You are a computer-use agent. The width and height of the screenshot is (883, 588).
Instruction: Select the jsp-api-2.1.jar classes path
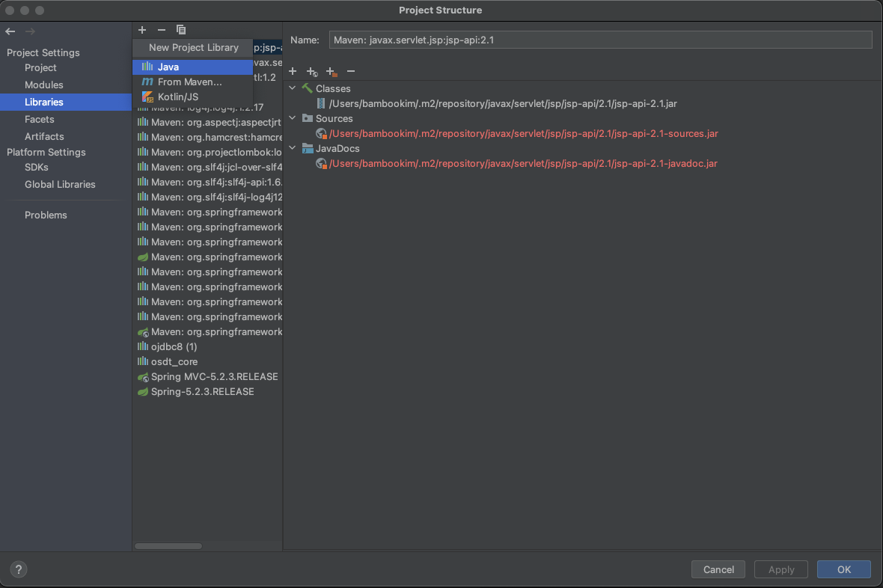click(x=503, y=104)
